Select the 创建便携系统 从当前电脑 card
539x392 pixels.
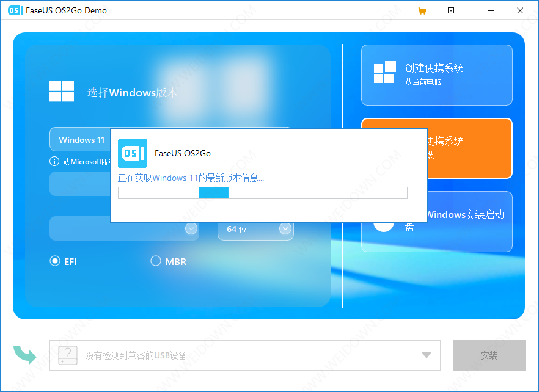point(436,75)
